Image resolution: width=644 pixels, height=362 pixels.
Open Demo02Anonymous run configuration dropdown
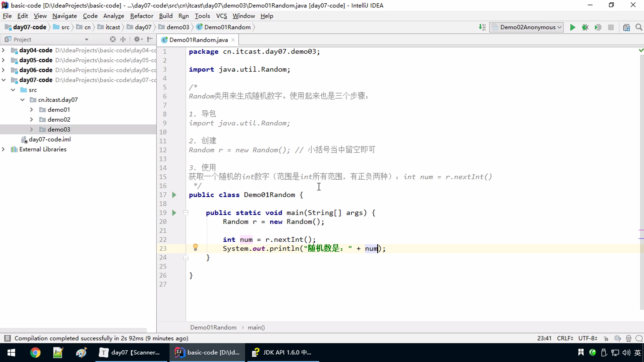(526, 27)
